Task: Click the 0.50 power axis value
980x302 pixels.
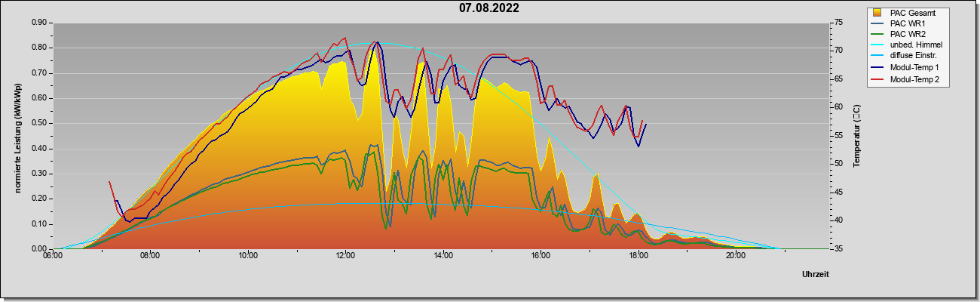Action: click(39, 123)
